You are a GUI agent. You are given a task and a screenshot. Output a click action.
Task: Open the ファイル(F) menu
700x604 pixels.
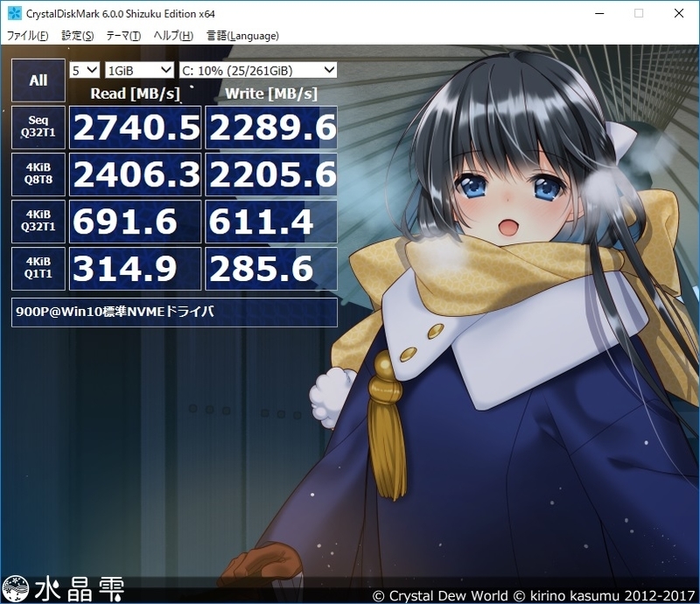[28, 36]
